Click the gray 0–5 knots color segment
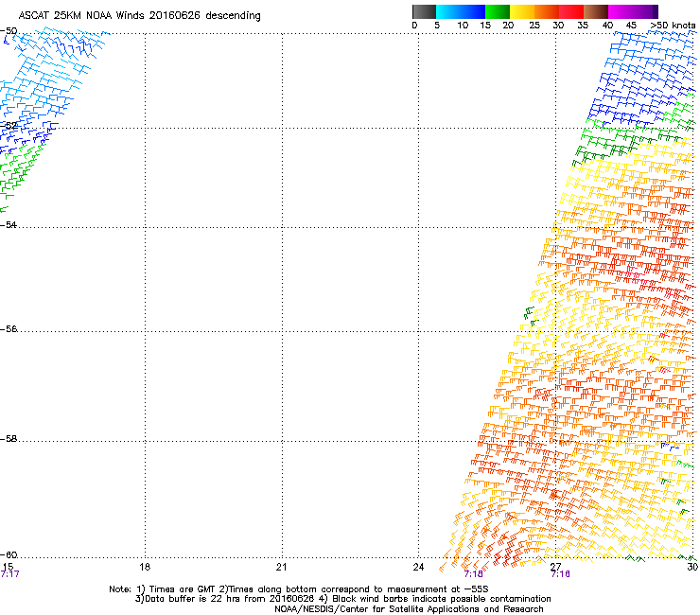The width and height of the screenshot is (700, 615). coord(424,11)
